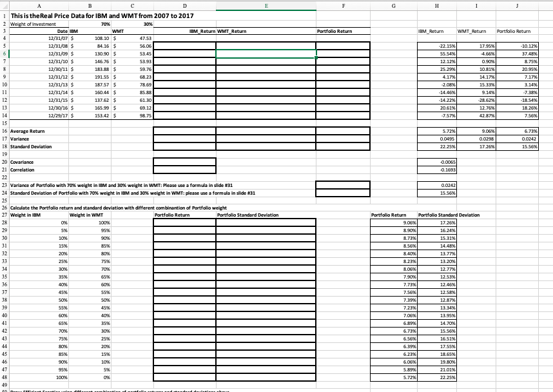Image resolution: width=553 pixels, height=392 pixels.
Task: Select row header 1
Action: point(5,14)
